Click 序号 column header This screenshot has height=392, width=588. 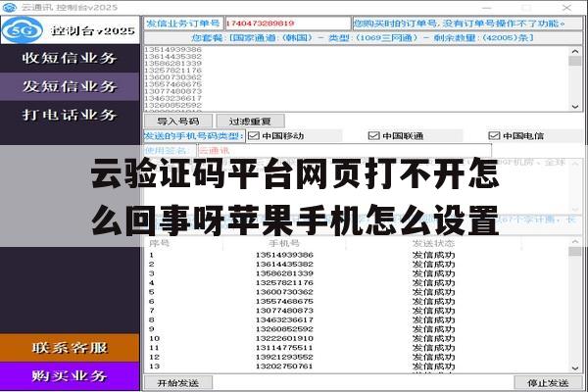159,243
